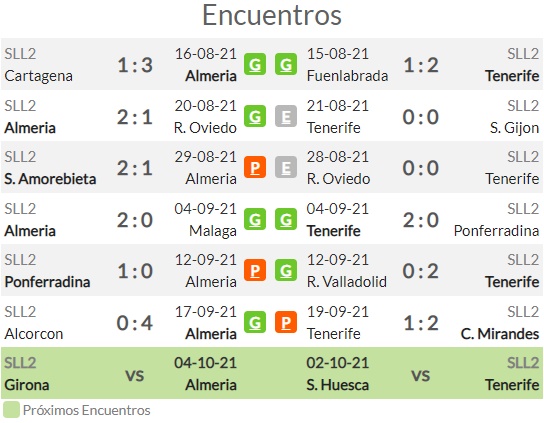This screenshot has width=544, height=423.
Task: Click the Encuentros section heading
Action: pyautogui.click(x=272, y=15)
